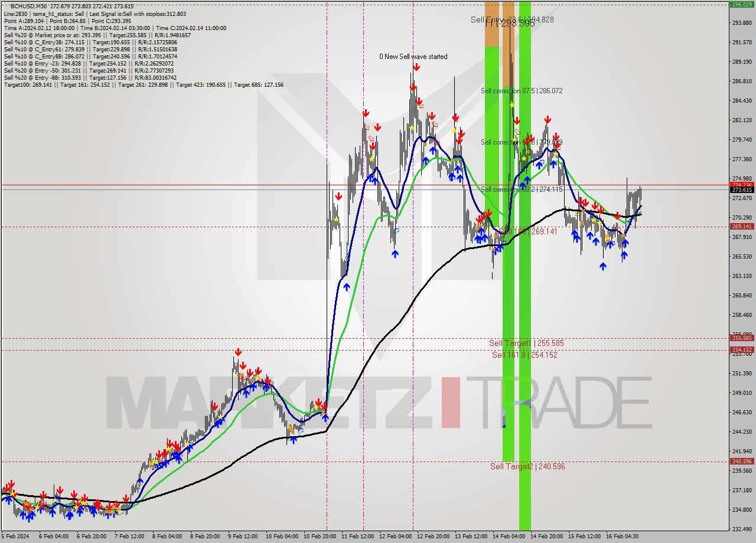Click the red 269.141 price tag
The image size is (756, 543).
click(x=742, y=226)
